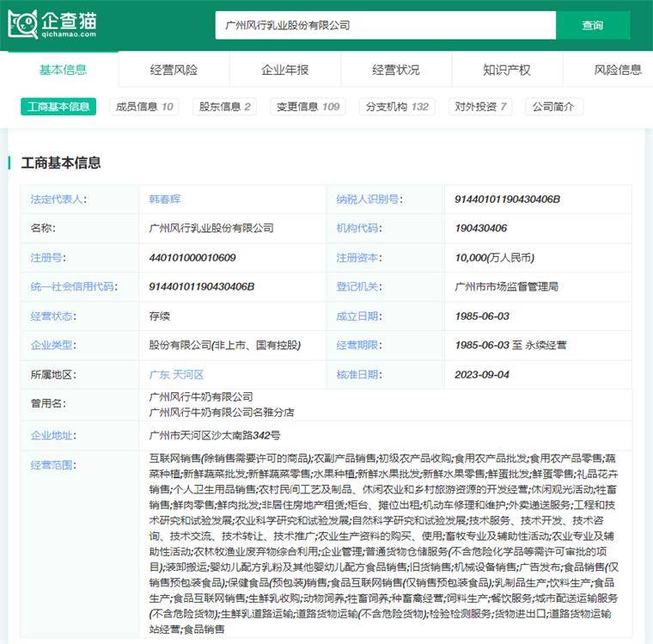Image resolution: width=653 pixels, height=644 pixels.
Task: Click the 机构代码 label
Action: (359, 228)
